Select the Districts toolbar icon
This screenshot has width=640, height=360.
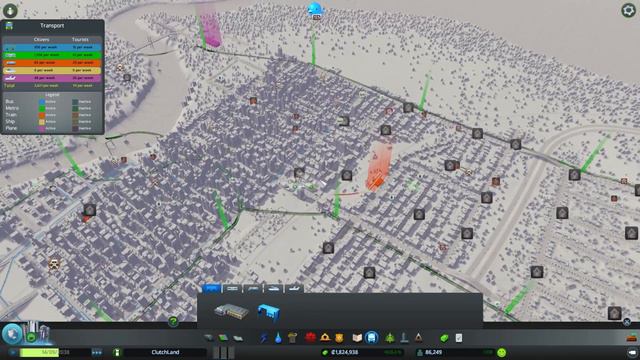(238, 338)
